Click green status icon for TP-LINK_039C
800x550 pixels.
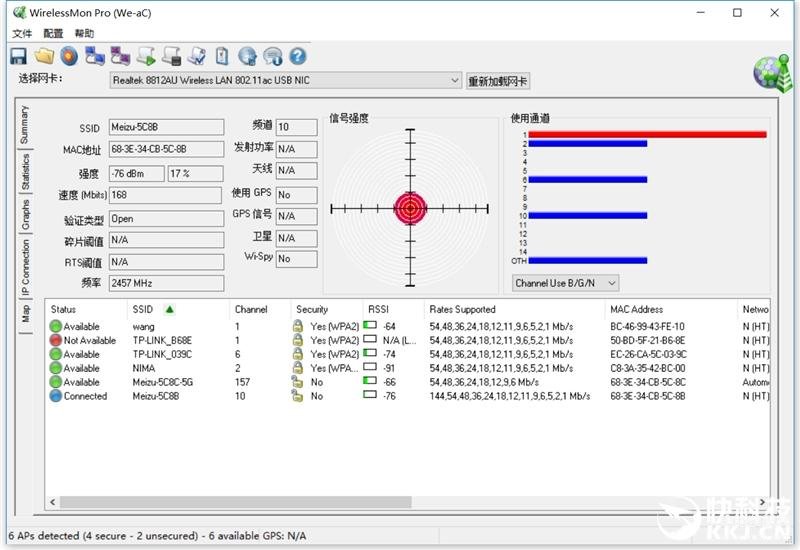click(x=56, y=354)
